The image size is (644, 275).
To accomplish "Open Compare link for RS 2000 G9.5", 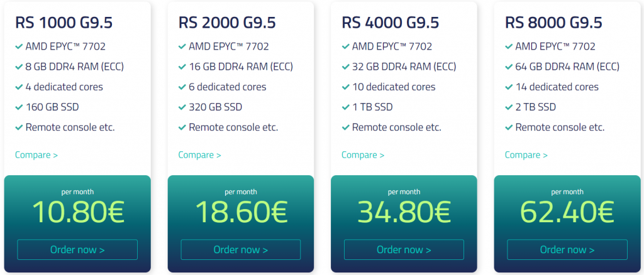I will click(199, 155).
